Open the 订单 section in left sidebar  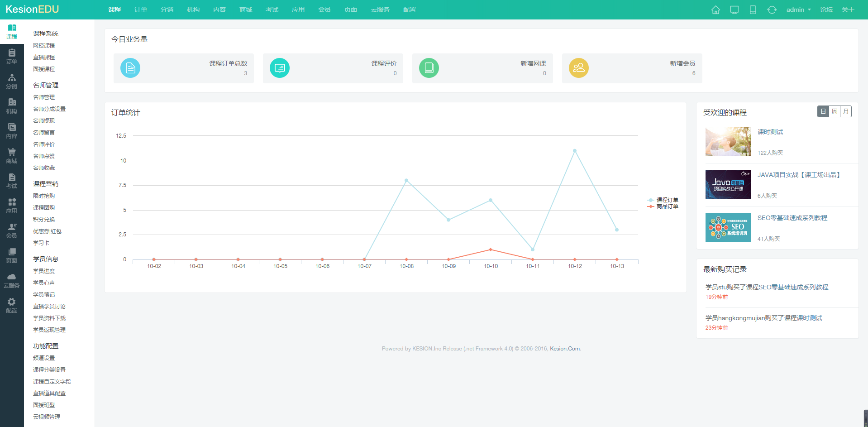(x=12, y=57)
